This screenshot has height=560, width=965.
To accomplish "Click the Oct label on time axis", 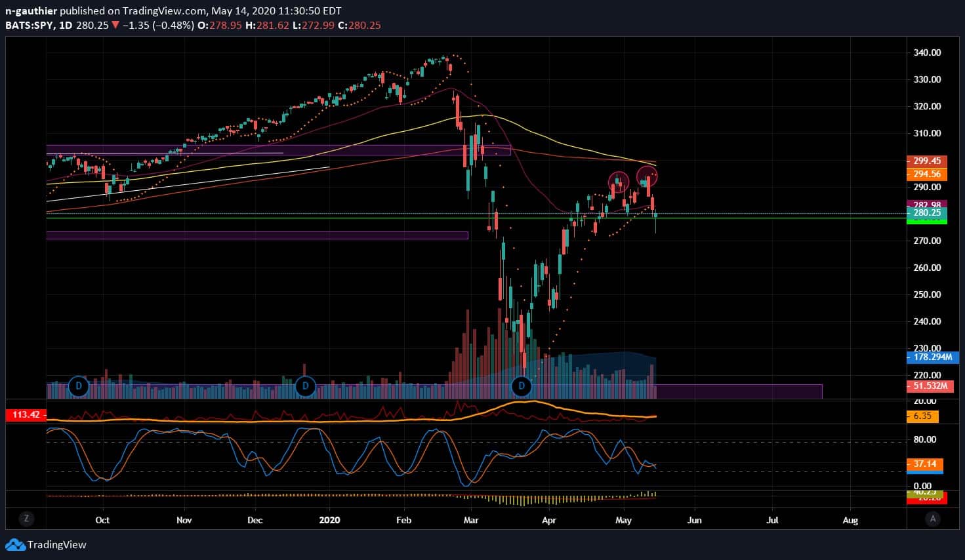I will pos(102,521).
